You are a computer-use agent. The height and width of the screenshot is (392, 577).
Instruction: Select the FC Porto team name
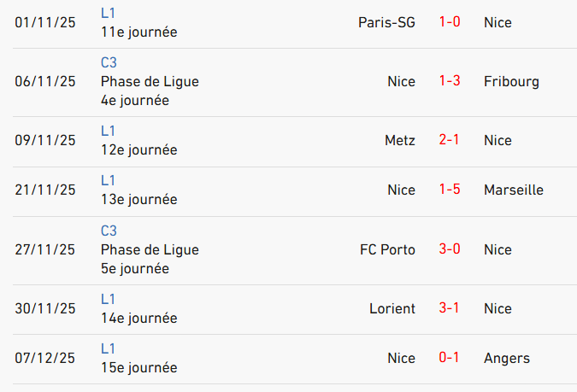click(x=388, y=249)
